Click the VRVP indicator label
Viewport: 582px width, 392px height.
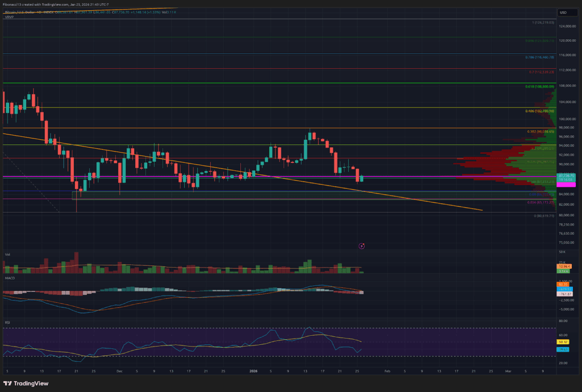click(x=8, y=16)
